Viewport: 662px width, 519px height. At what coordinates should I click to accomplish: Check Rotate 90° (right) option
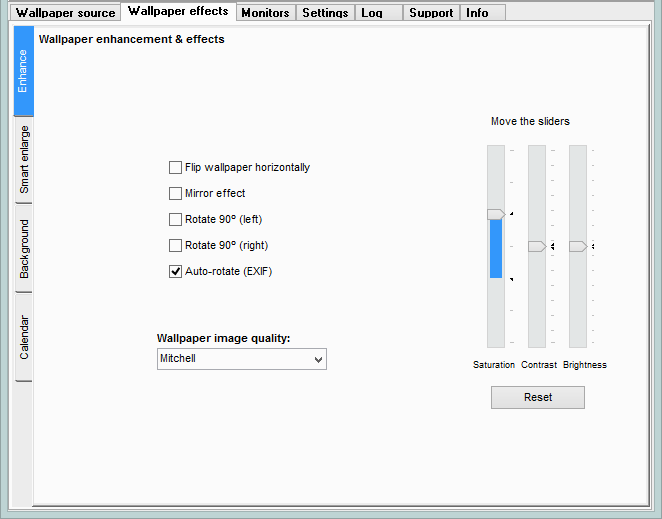[176, 246]
